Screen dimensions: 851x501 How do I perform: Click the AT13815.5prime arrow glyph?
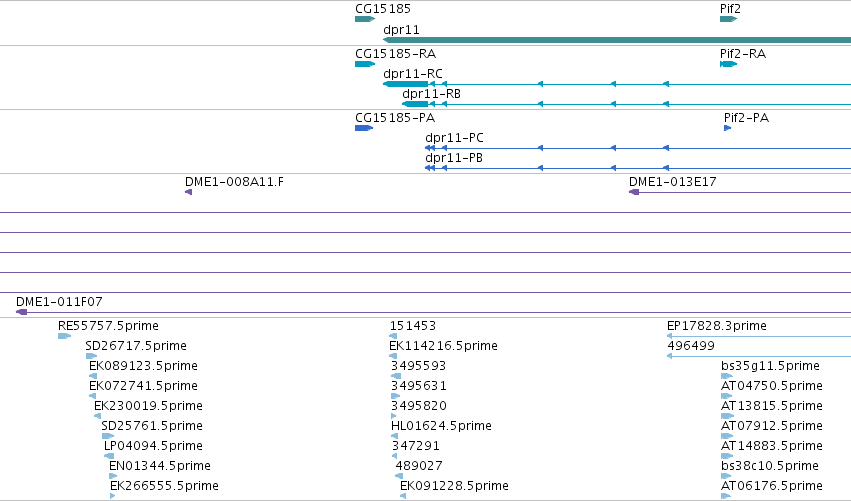(x=727, y=416)
